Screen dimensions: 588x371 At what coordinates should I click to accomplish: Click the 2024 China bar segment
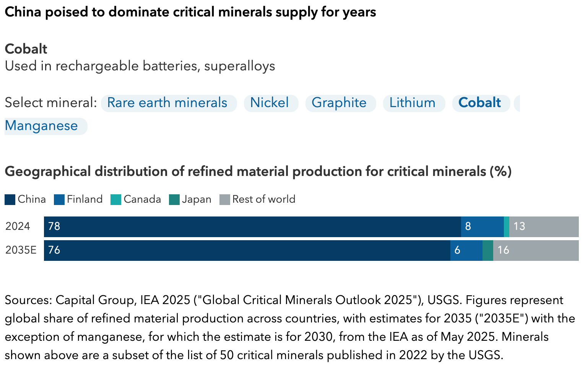(252, 227)
